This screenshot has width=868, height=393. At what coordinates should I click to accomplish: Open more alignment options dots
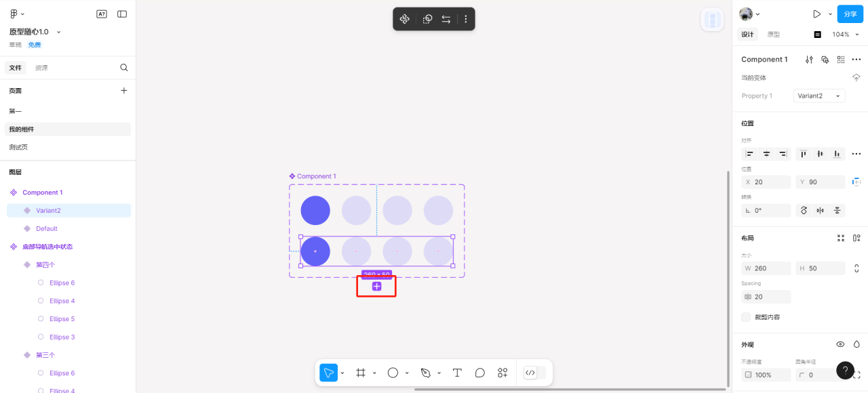[x=856, y=154]
